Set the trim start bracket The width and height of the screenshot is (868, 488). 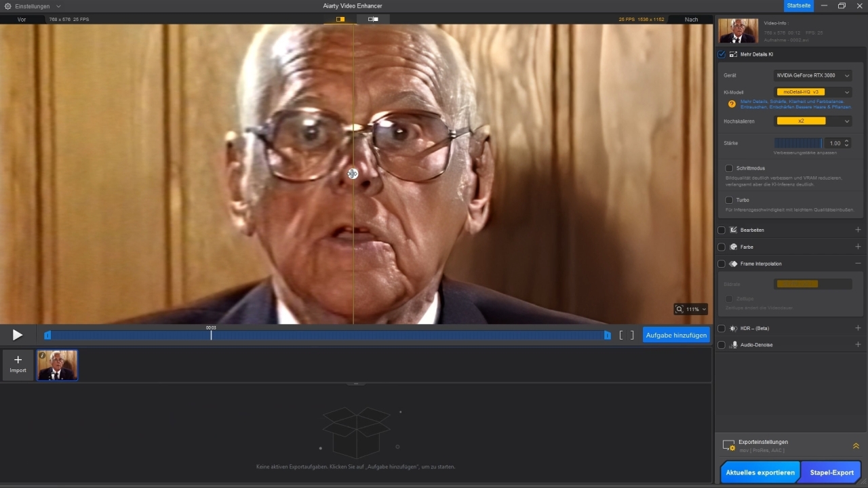[x=621, y=335]
